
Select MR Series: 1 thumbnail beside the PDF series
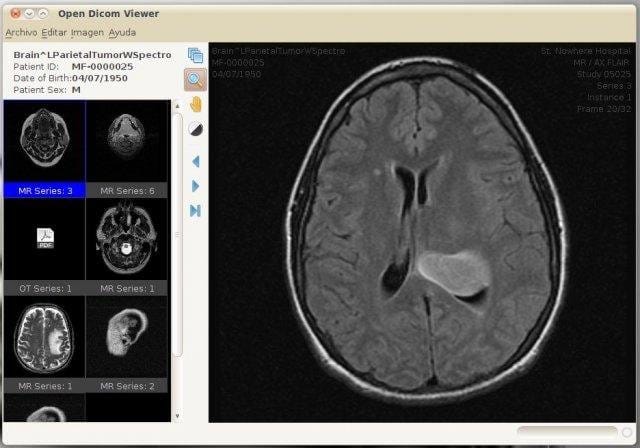126,240
